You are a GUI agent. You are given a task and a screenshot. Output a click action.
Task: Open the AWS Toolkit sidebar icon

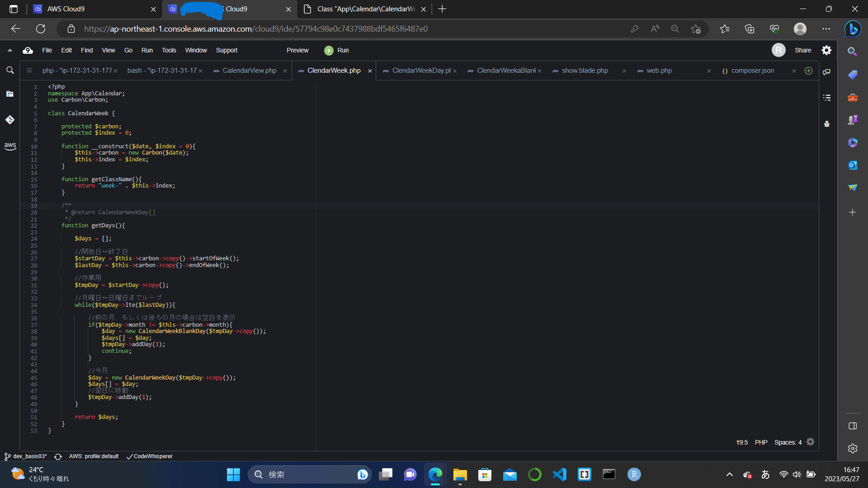click(x=10, y=146)
